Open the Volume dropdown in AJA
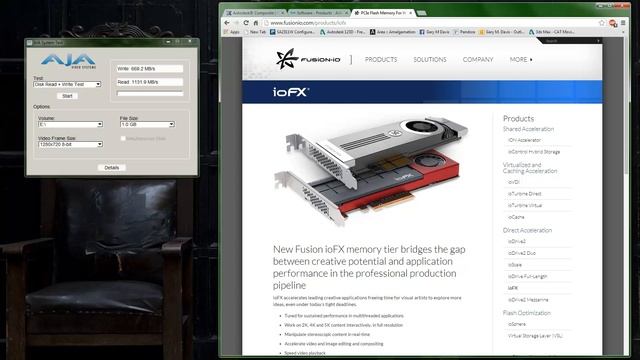The width and height of the screenshot is (640, 360). (70, 124)
